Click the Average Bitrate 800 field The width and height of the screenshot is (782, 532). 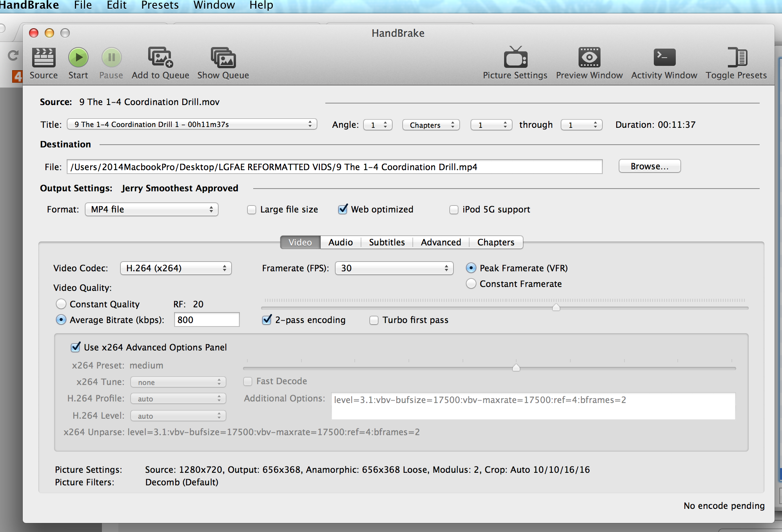pyautogui.click(x=207, y=320)
